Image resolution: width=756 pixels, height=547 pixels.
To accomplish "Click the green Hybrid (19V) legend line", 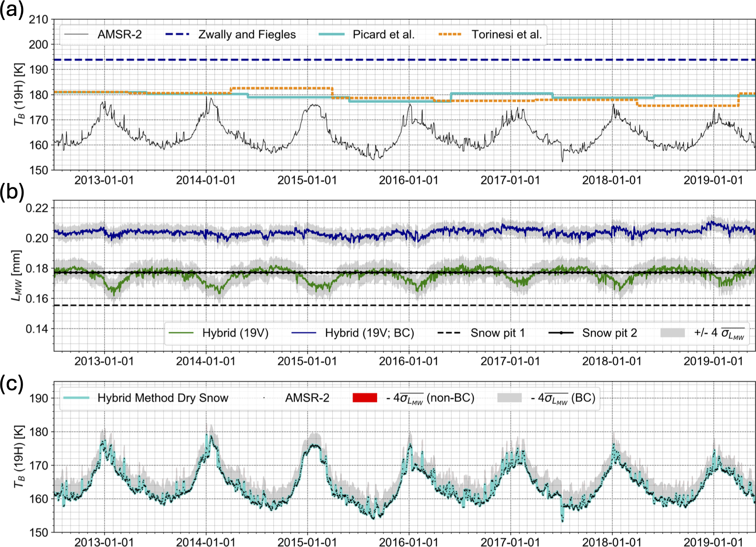I will point(181,333).
